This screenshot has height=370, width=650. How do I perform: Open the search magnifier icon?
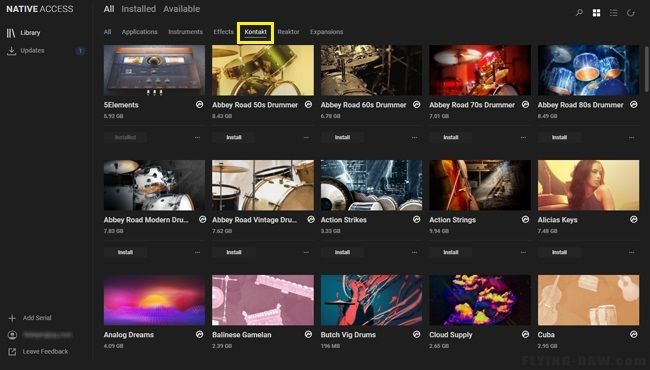[579, 13]
